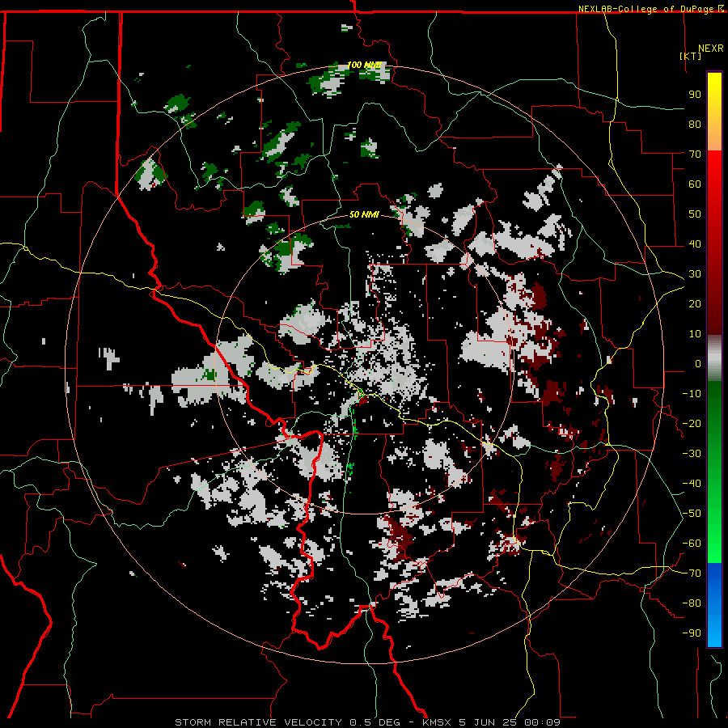Click the 50 value on the velocity scale
Image resolution: width=728 pixels, height=728 pixels.
[695, 214]
